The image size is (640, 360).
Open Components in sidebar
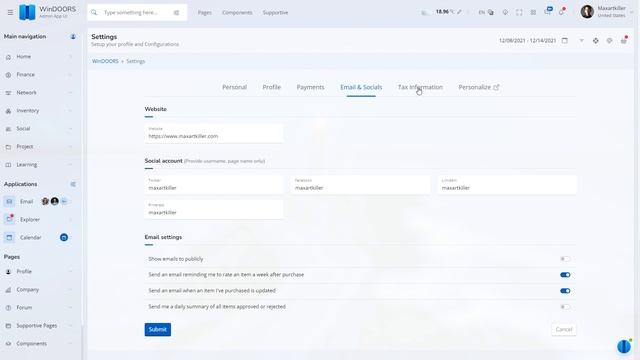40,343
